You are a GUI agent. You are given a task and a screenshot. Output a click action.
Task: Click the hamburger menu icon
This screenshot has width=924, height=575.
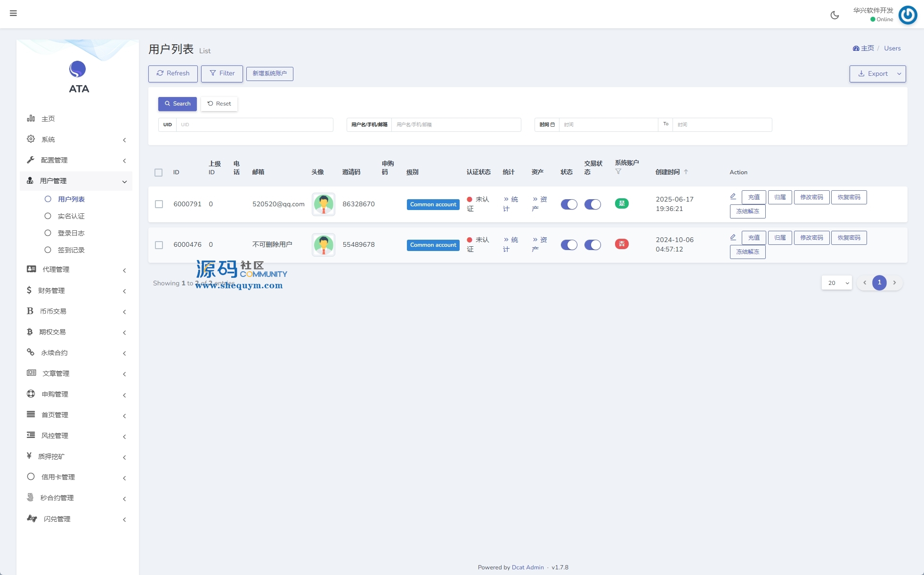[13, 13]
